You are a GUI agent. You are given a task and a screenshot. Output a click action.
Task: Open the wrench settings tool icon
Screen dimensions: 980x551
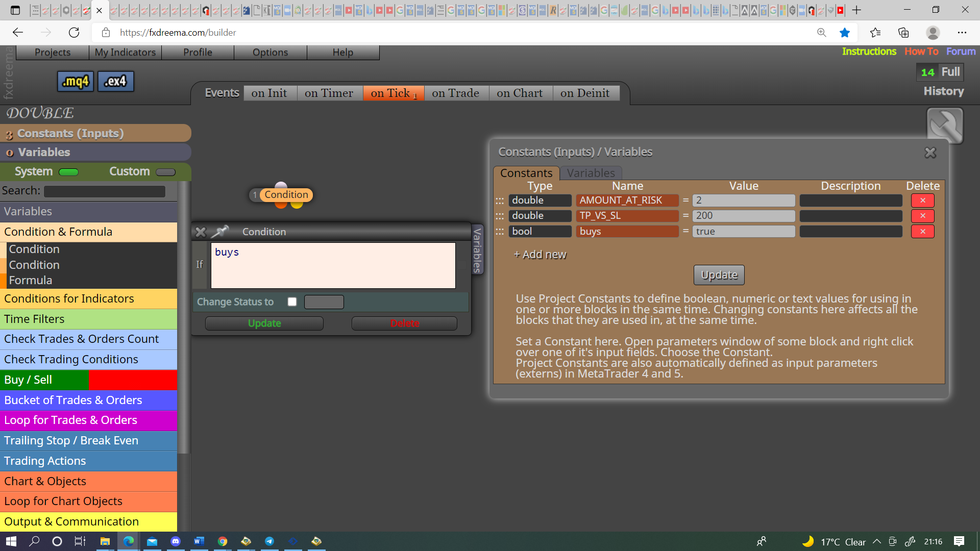(x=945, y=126)
